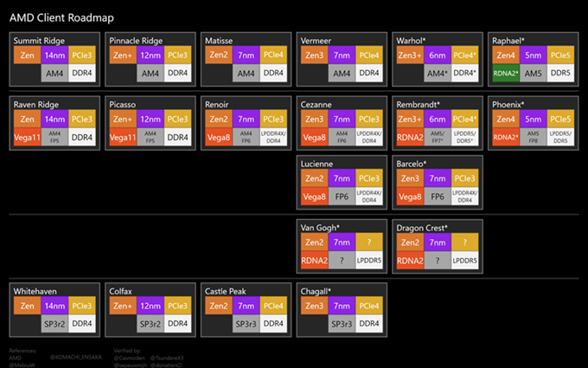Select the Renoir card heading
The height and width of the screenshot is (368, 588).
216,105
